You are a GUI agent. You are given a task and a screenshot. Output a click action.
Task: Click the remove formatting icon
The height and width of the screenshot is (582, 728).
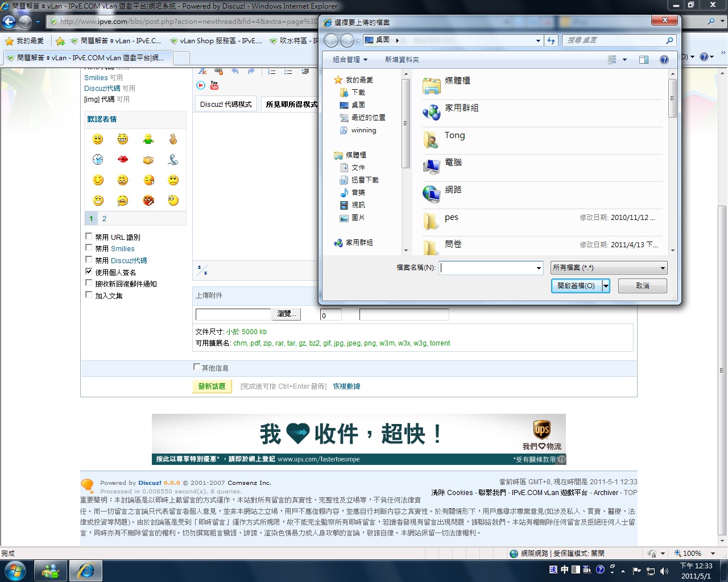coord(202,72)
